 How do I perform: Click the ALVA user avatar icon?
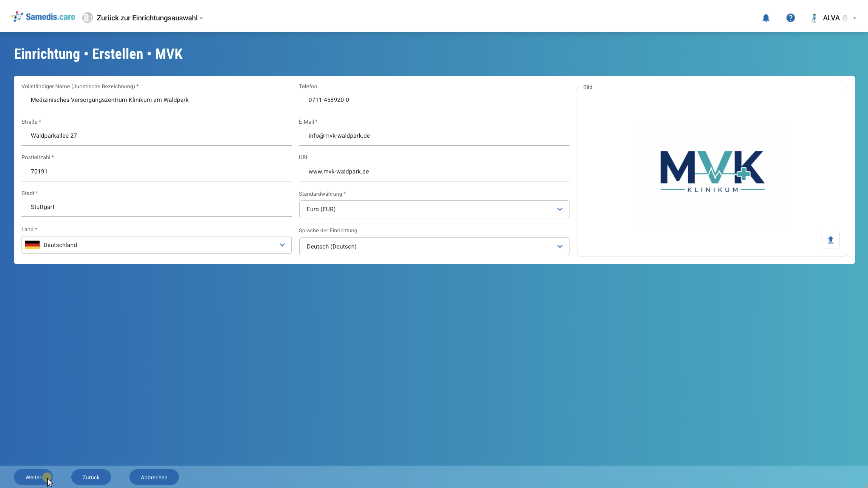click(814, 18)
